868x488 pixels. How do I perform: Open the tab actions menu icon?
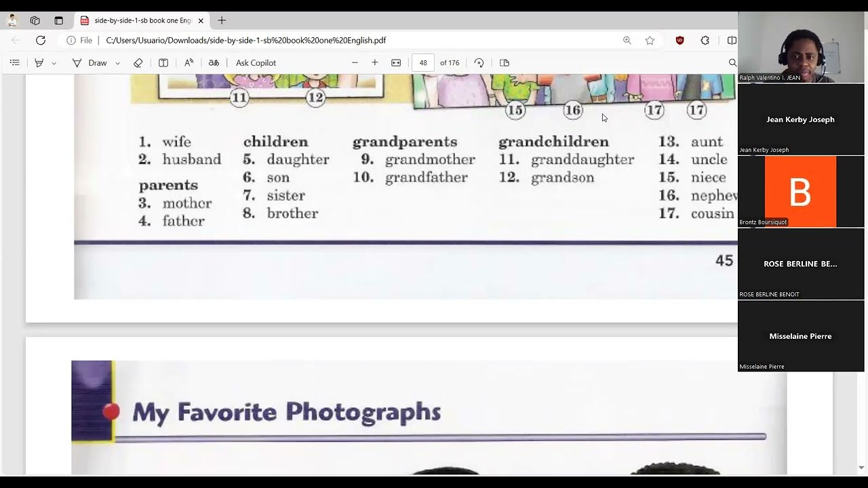pyautogui.click(x=58, y=20)
